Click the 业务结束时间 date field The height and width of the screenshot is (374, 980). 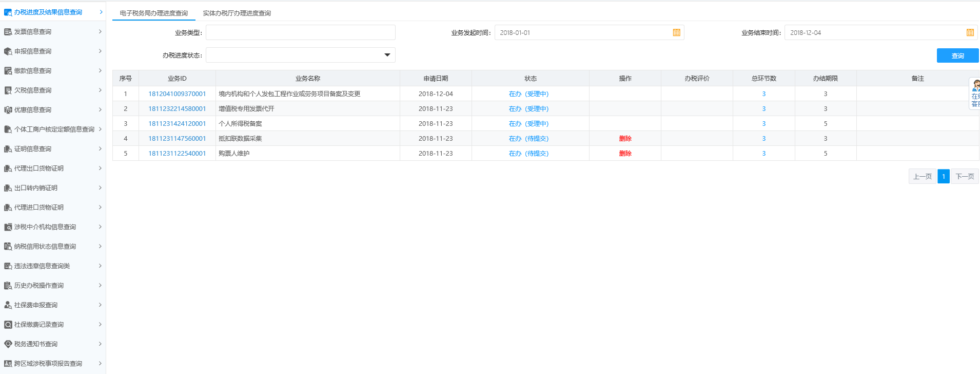coord(881,32)
